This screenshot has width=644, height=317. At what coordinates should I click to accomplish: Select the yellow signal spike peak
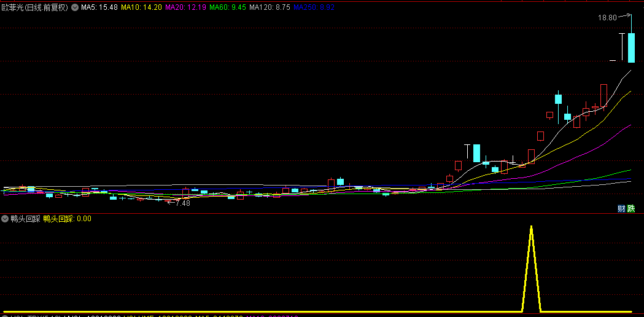(532, 227)
